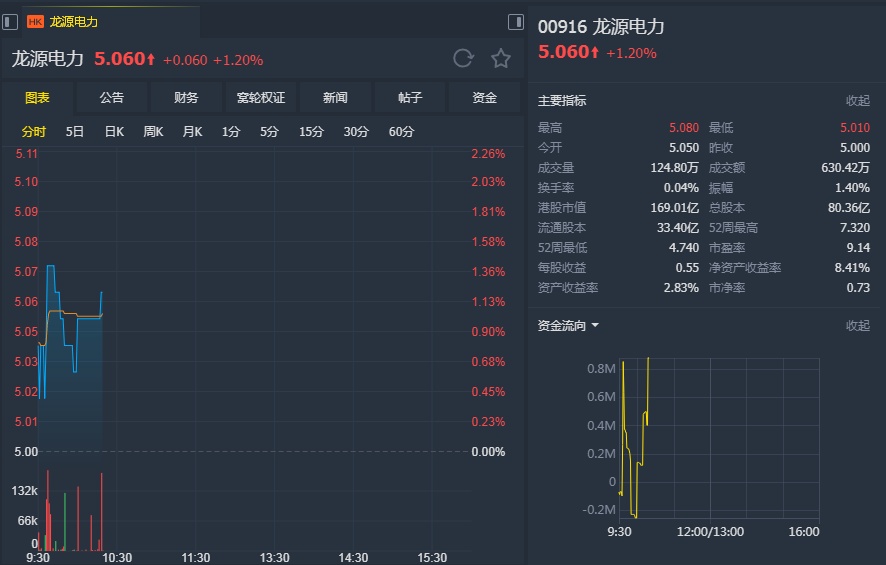Open the 图表 tab
This screenshot has height=565, width=886.
37,98
